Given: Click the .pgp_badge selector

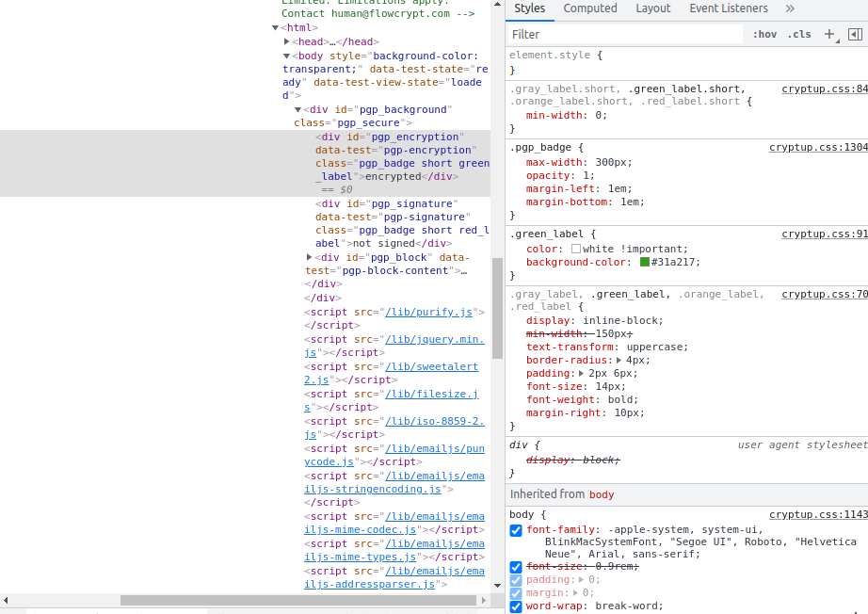Looking at the screenshot, I should coord(540,147).
